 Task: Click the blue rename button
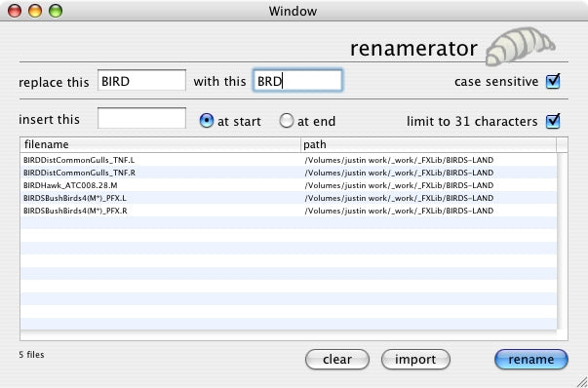coord(531,359)
